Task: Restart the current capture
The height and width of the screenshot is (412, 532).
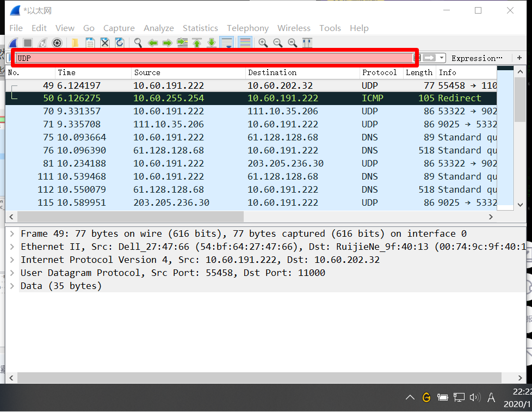Action: pos(42,43)
